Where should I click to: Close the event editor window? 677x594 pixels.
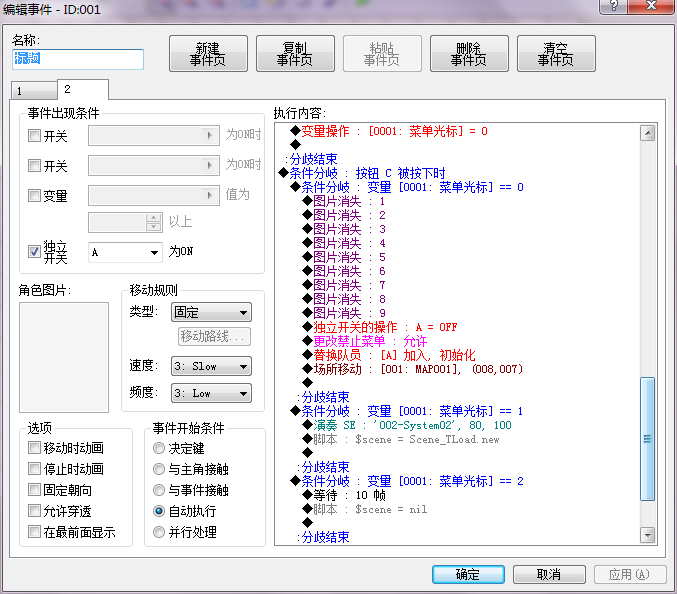(651, 6)
